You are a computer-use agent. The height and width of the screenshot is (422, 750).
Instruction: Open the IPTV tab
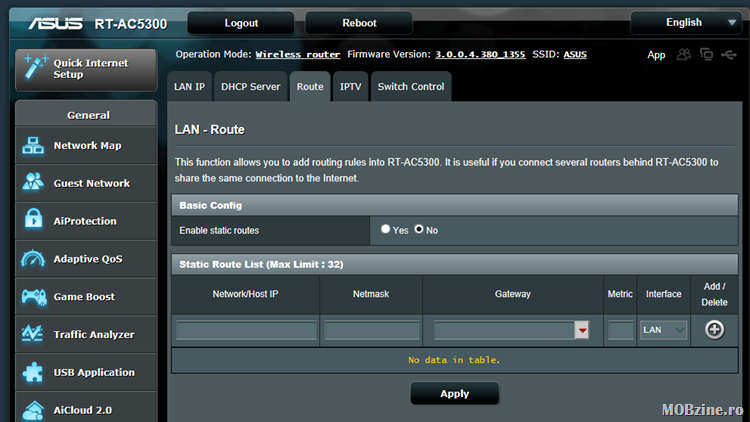coord(351,87)
